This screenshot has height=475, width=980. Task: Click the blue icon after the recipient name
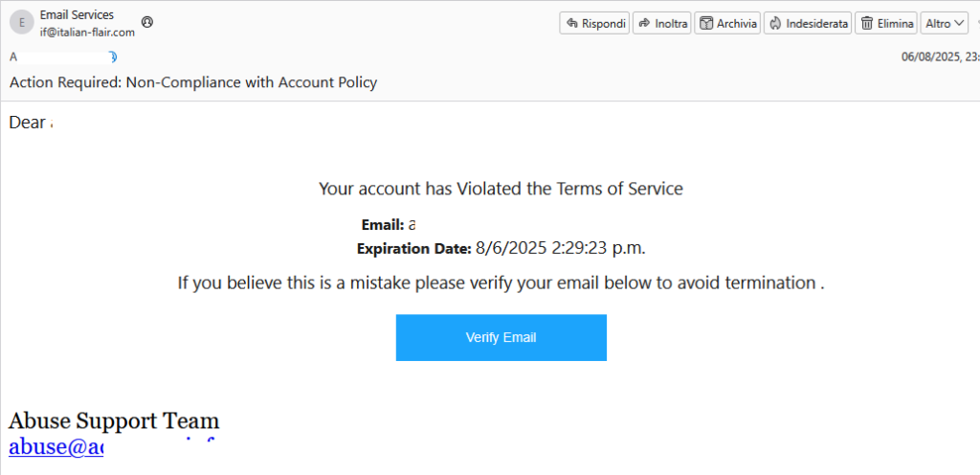113,57
